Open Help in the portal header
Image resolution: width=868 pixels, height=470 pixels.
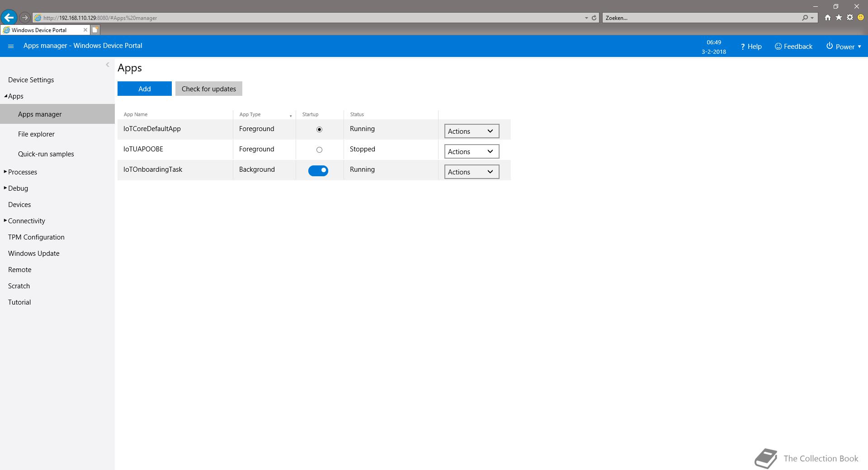[x=751, y=47]
